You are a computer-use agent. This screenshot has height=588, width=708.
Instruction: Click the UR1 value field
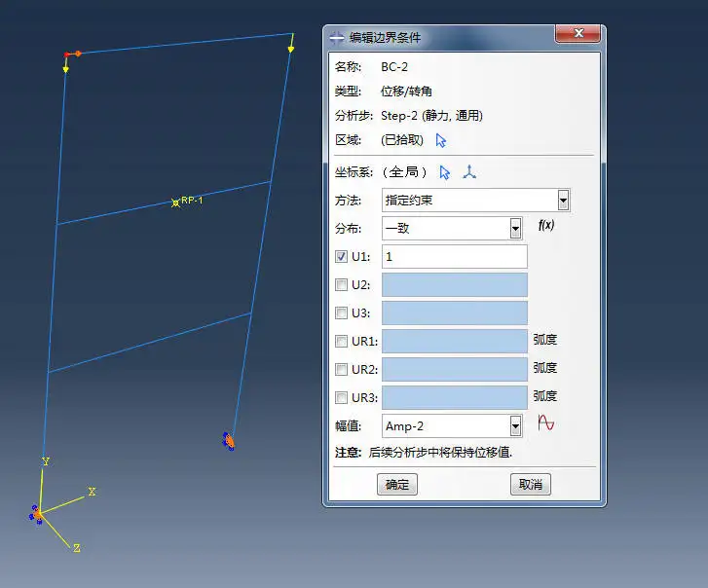click(454, 341)
